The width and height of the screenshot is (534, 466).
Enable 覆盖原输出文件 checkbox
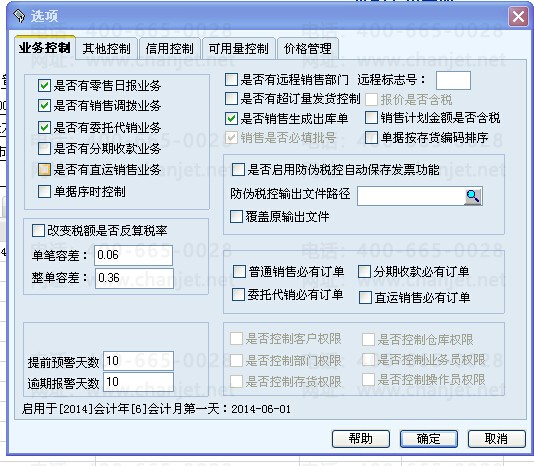(236, 217)
